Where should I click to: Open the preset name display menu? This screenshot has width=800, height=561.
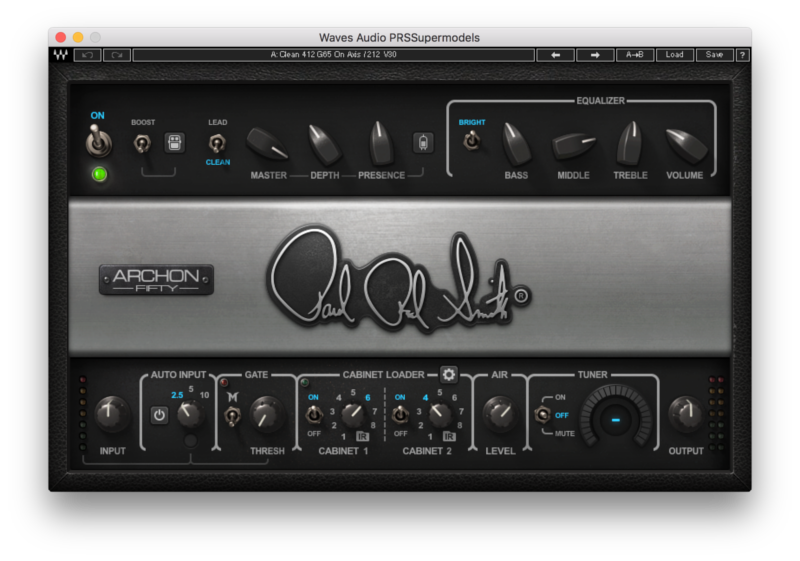click(334, 55)
